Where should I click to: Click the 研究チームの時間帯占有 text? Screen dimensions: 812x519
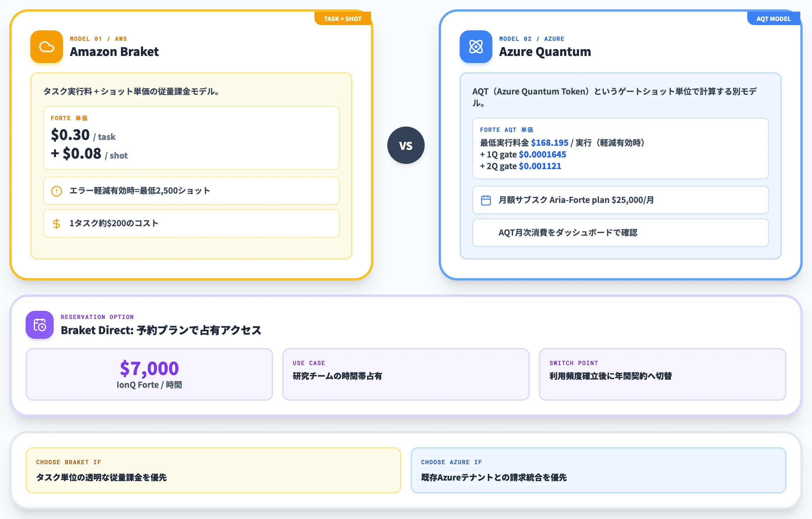[x=337, y=376]
